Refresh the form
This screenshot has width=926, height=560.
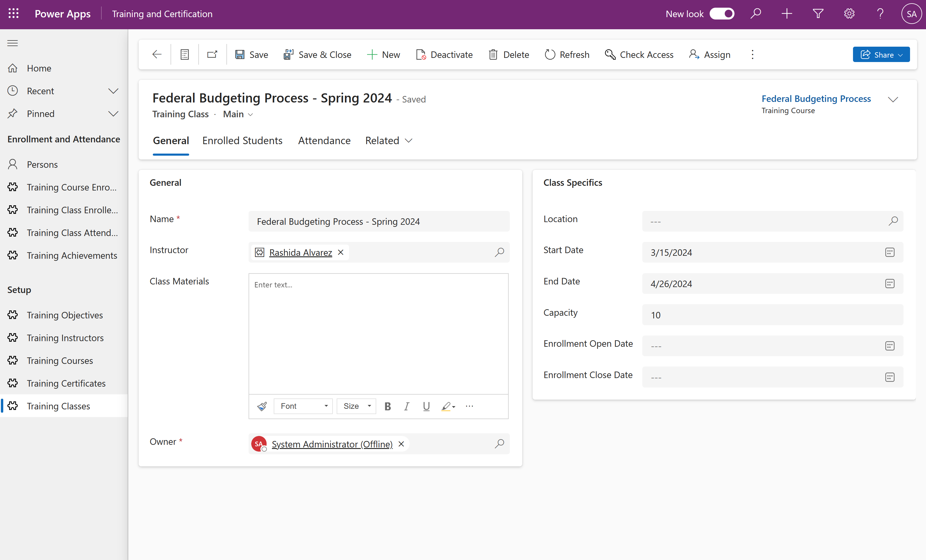(x=567, y=54)
